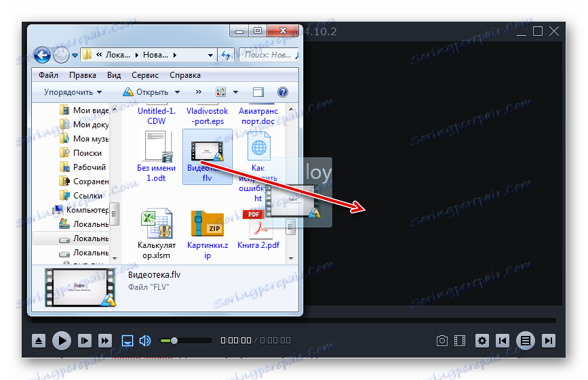
Task: Select Картинки.zip archive
Action: tap(208, 234)
